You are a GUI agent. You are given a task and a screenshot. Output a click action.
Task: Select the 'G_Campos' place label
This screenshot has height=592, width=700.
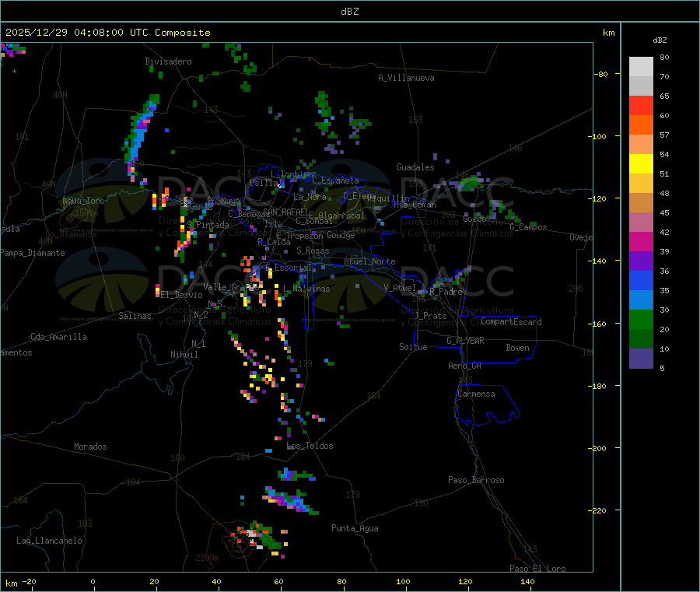coord(528,227)
